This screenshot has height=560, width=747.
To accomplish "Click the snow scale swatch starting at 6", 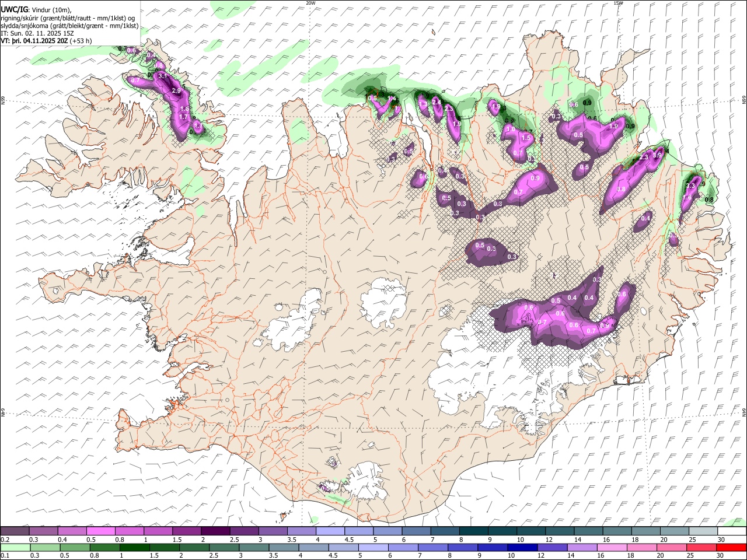I will tap(416, 531).
